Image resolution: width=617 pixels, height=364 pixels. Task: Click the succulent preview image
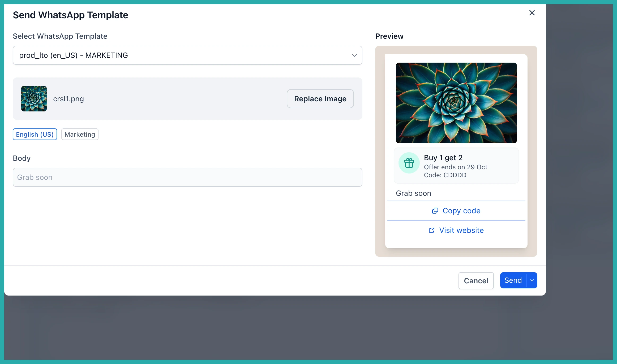coord(456,103)
